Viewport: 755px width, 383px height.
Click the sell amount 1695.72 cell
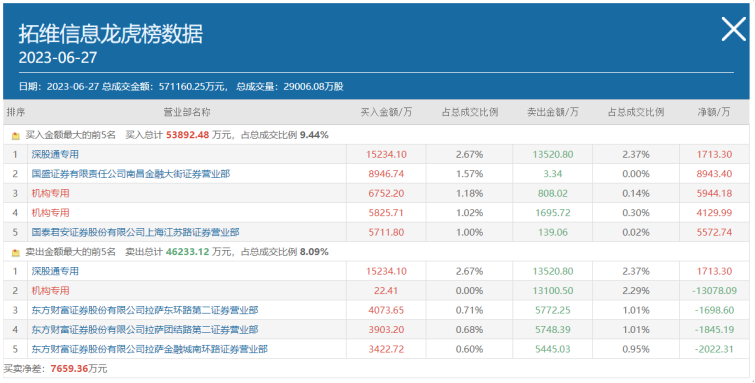tap(553, 213)
